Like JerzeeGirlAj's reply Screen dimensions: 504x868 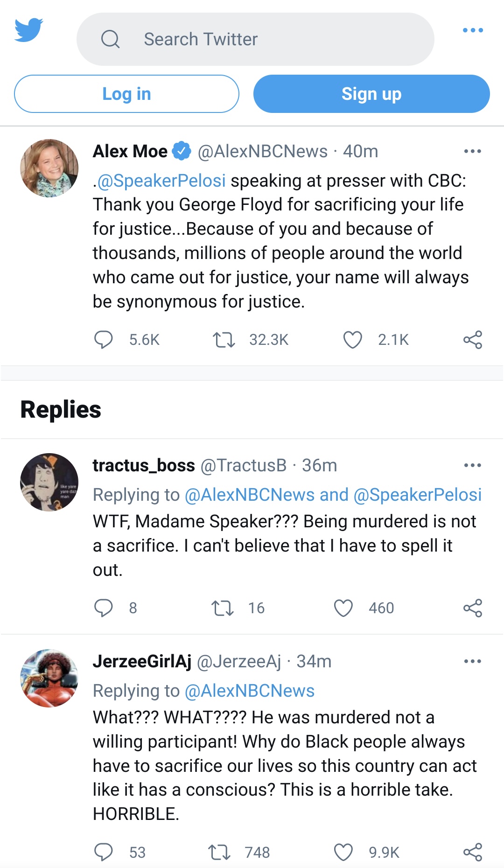point(343,853)
